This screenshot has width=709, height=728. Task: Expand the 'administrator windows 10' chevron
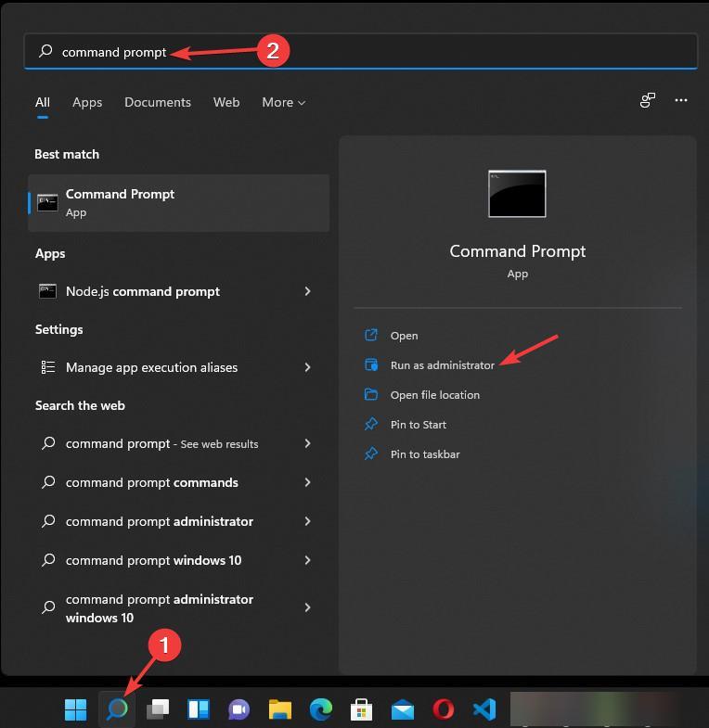(307, 607)
